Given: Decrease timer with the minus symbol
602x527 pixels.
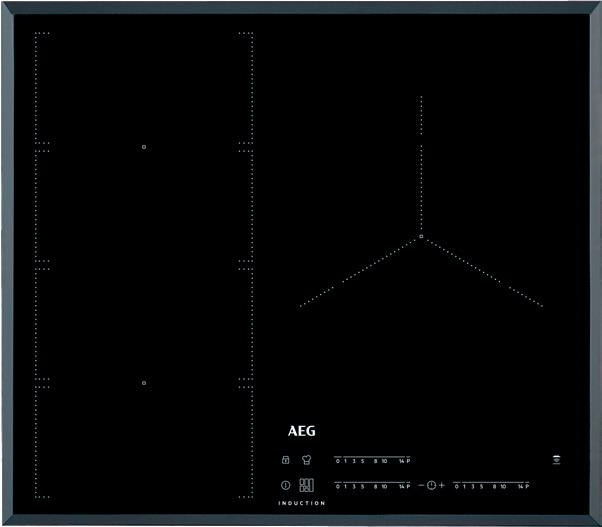Looking at the screenshot, I should click(421, 485).
